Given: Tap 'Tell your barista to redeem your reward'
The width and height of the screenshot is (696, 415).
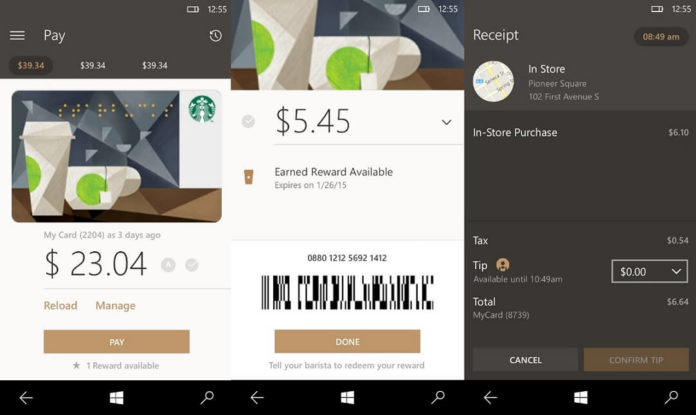Looking at the screenshot, I should pos(347,365).
